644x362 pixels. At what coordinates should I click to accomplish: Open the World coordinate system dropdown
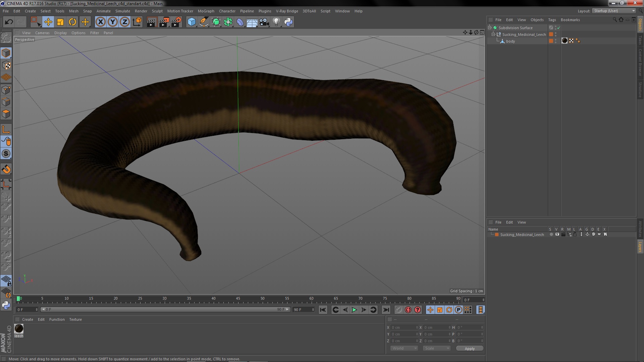(x=404, y=349)
